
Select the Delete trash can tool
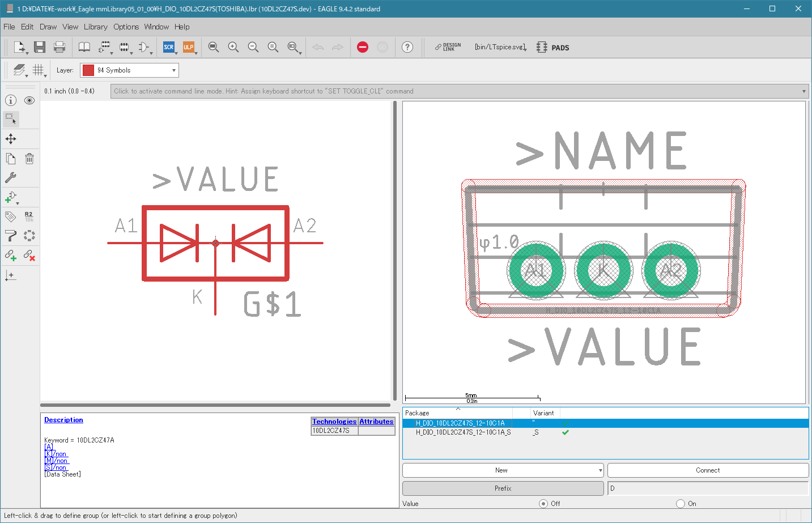pos(29,159)
